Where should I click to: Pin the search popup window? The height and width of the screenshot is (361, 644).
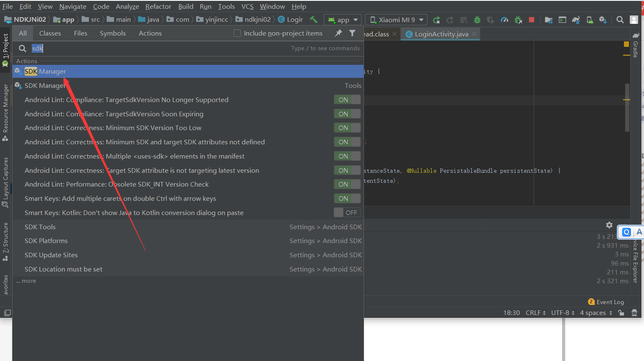[x=339, y=33]
